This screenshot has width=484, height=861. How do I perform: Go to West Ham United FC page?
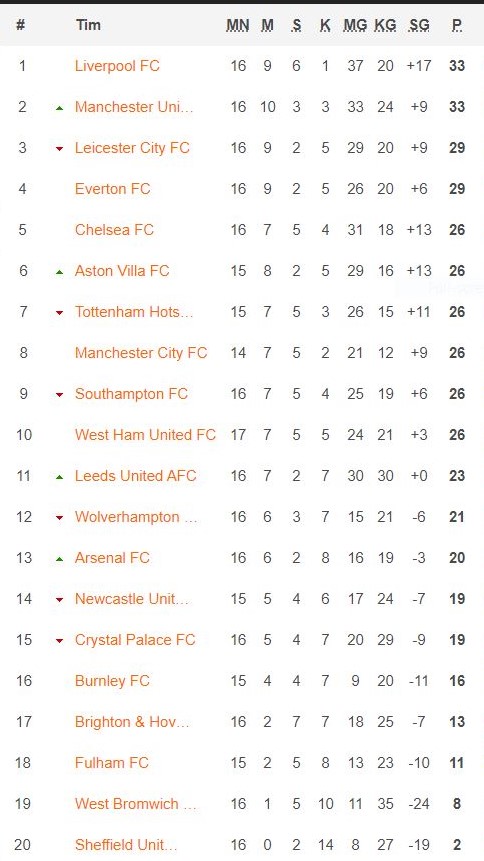point(145,435)
